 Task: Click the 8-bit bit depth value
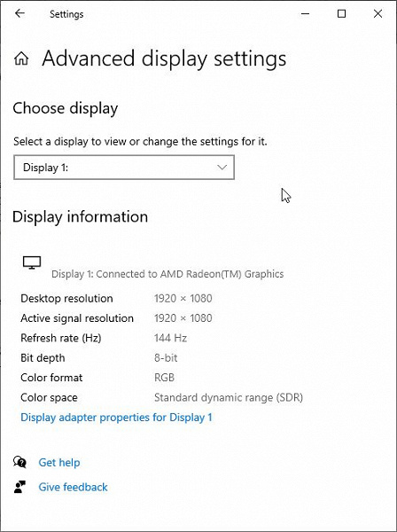point(166,357)
